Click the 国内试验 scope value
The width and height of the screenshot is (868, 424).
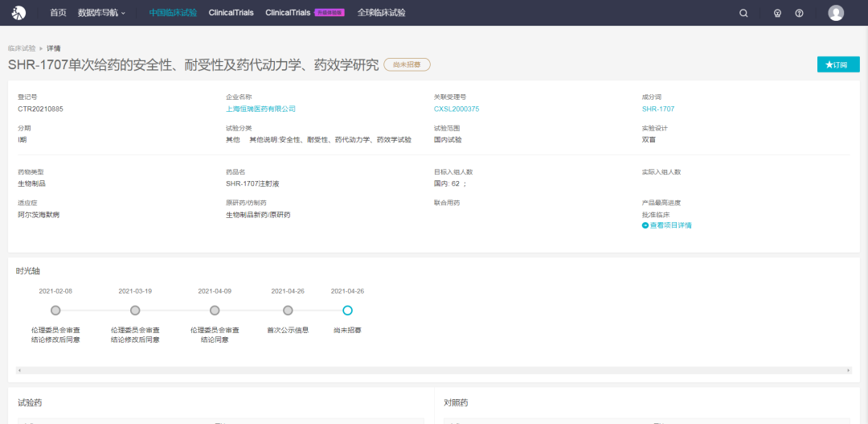[x=448, y=140]
